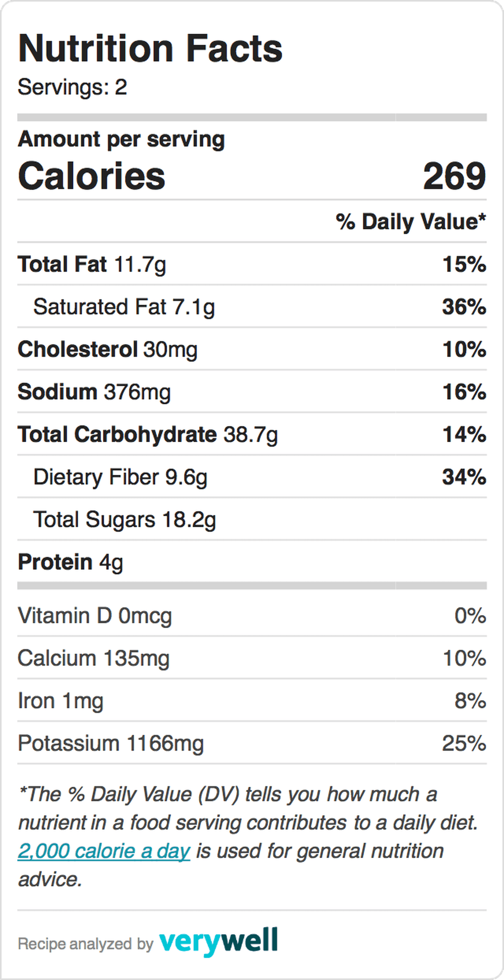Image resolution: width=504 pixels, height=980 pixels.
Task: Click the Potassium 1166mg row
Action: coord(252,743)
